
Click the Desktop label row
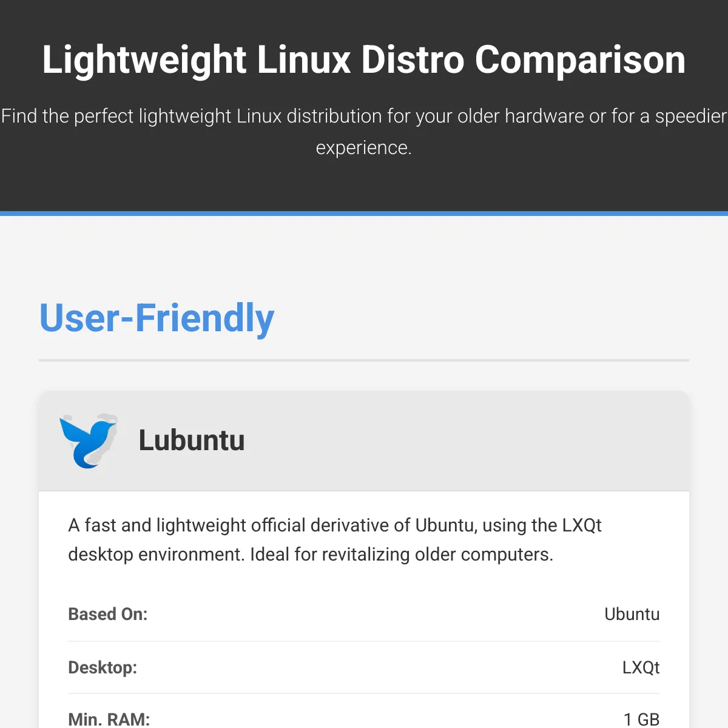364,667
